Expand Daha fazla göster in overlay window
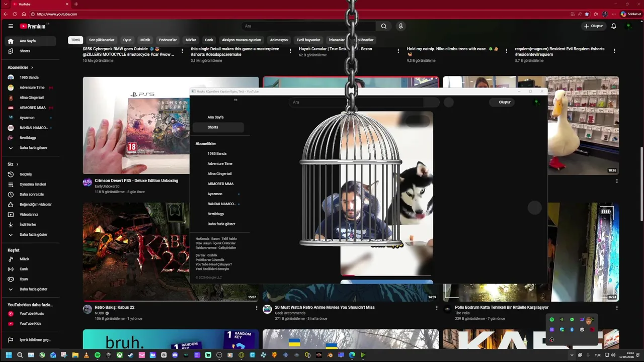This screenshot has height=362, width=644. click(221, 224)
